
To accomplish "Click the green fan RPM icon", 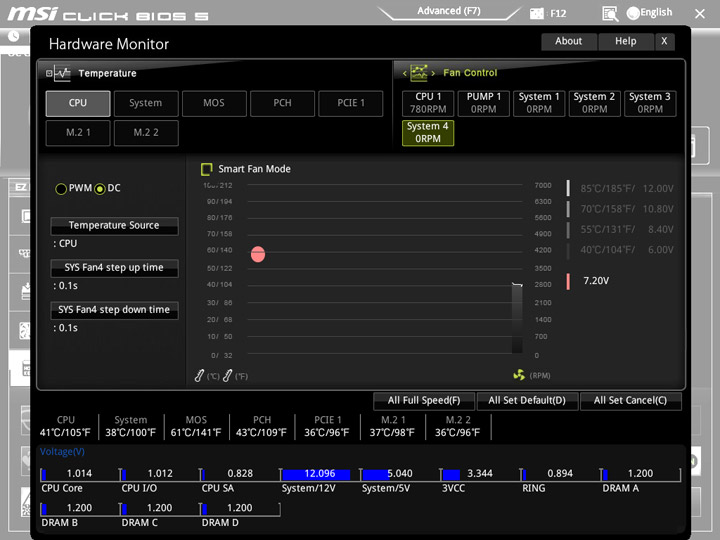I will point(519,375).
